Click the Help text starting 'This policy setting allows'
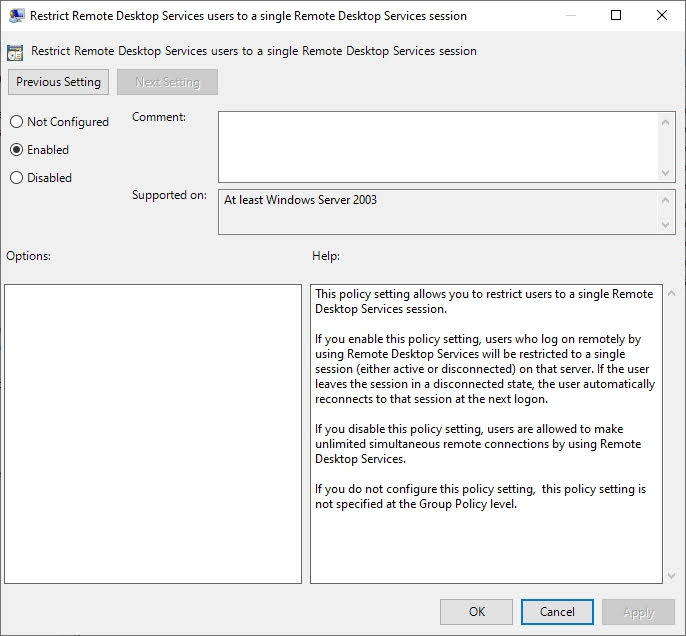The height and width of the screenshot is (636, 686). coord(484,301)
